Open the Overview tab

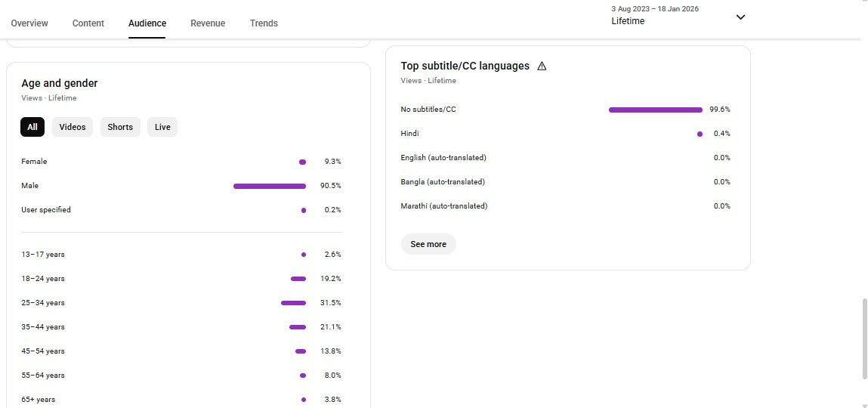pos(29,23)
